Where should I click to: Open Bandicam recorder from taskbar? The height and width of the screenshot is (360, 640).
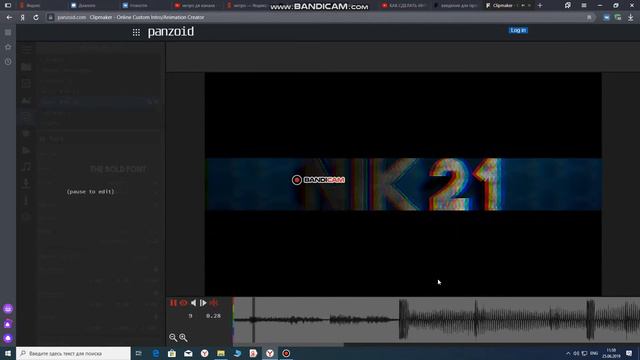coord(286,353)
